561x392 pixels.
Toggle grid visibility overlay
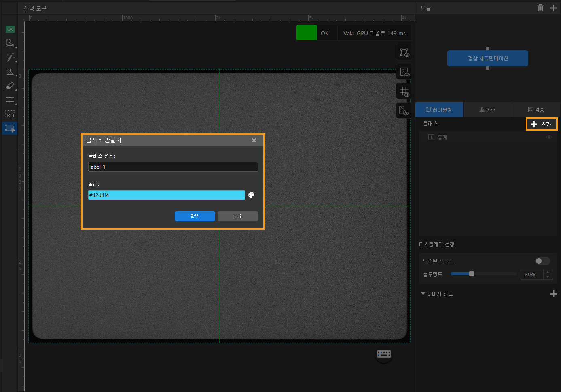(404, 91)
